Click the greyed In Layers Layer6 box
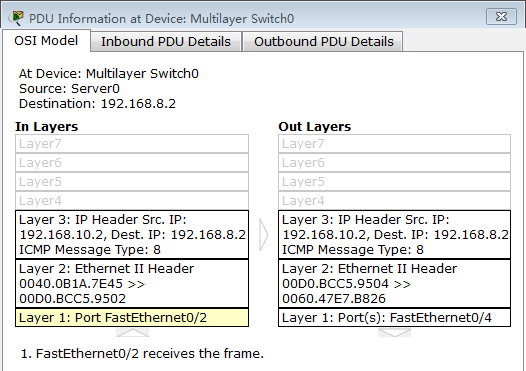Screen dimensions: 526x371 [132, 163]
